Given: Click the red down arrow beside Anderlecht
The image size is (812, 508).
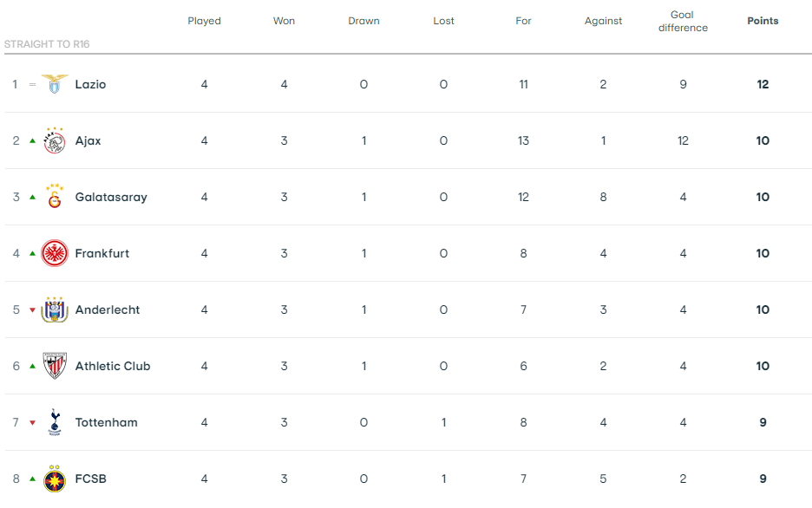Looking at the screenshot, I should pos(33,310).
